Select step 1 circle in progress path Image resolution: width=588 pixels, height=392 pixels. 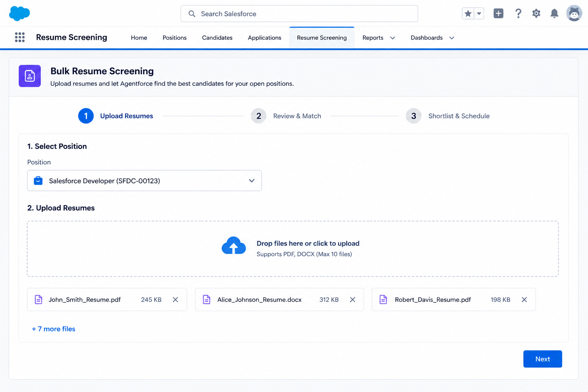[x=86, y=116]
